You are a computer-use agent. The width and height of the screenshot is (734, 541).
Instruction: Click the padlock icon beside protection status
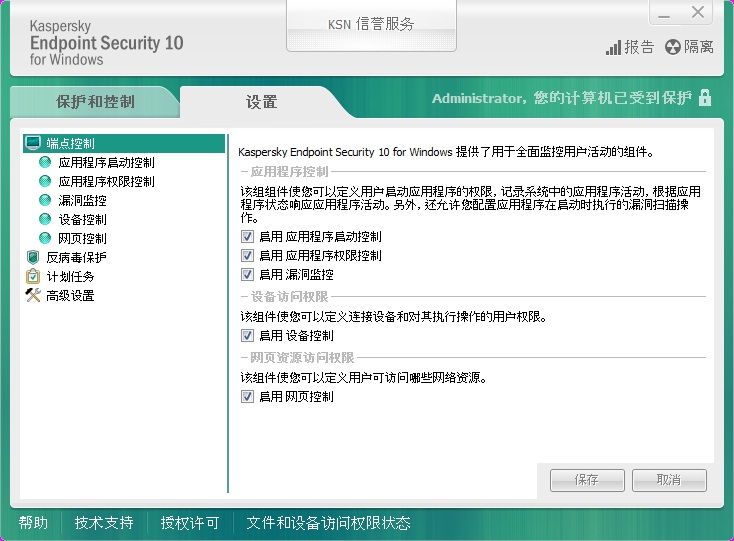coord(705,98)
